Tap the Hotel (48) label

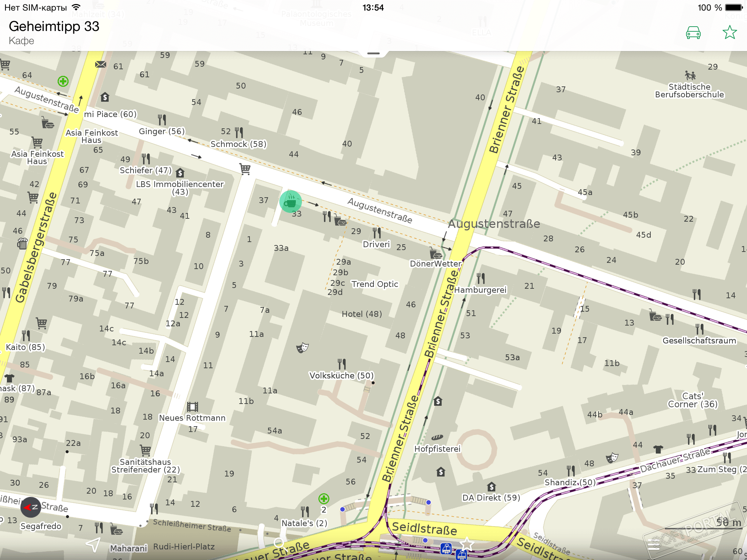pos(361,314)
